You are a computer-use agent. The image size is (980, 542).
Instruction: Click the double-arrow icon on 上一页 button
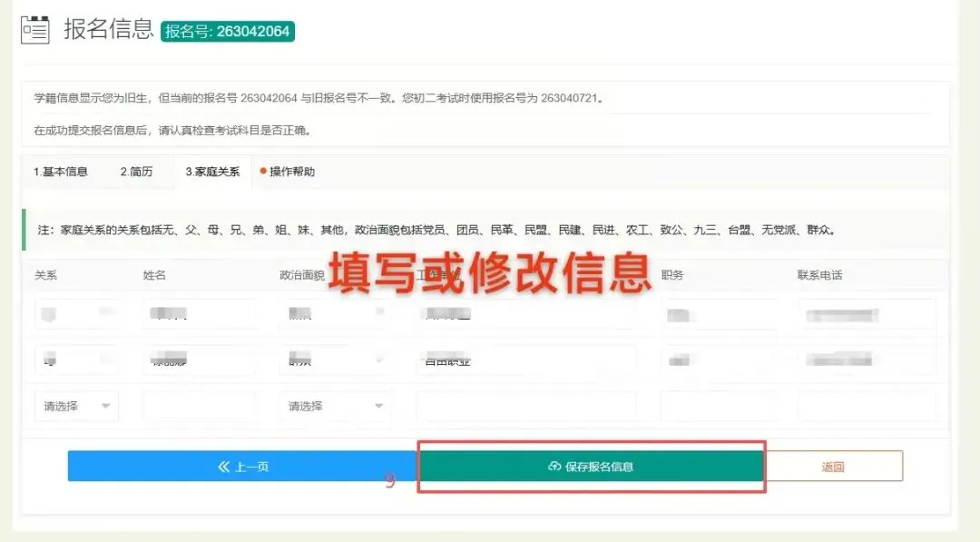pyautogui.click(x=220, y=466)
